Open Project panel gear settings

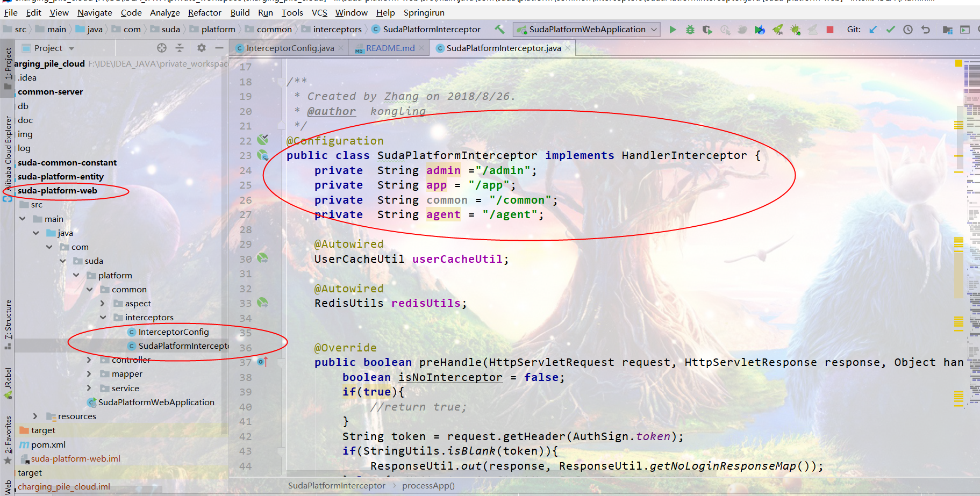tap(202, 48)
